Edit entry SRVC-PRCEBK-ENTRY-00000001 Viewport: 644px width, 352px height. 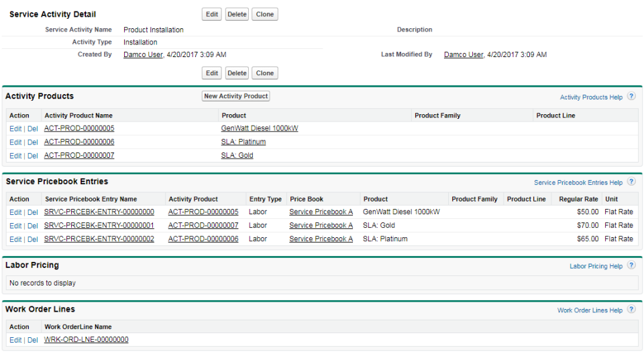tap(15, 226)
